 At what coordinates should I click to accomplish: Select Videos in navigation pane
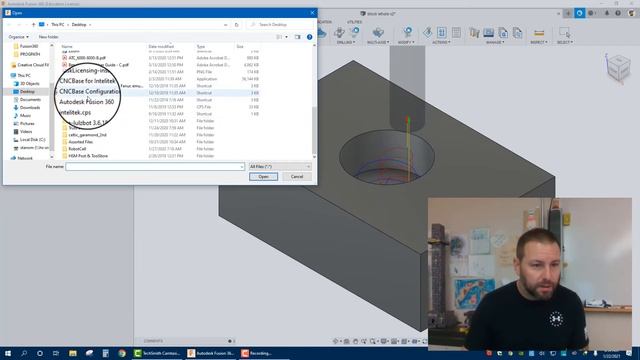(x=23, y=132)
